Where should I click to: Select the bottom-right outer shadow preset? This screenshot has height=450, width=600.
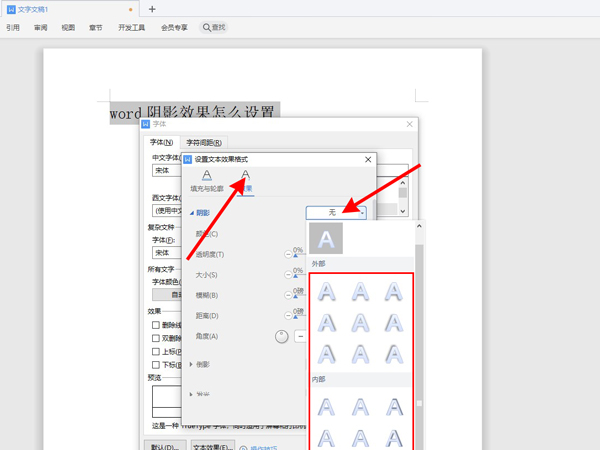click(394, 353)
